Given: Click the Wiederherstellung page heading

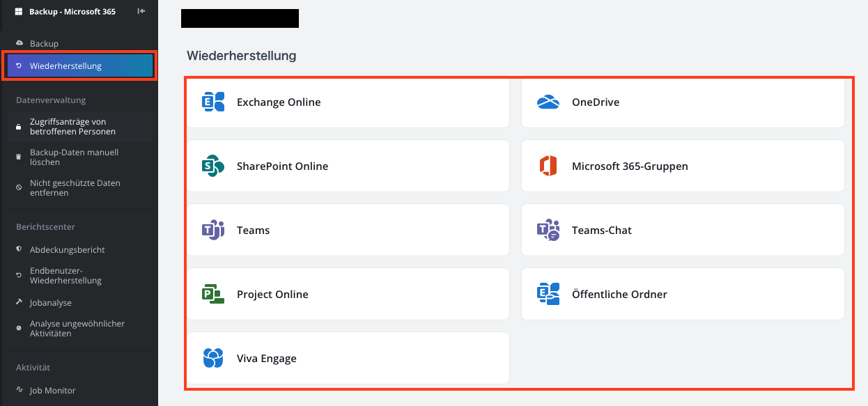Looking at the screenshot, I should [x=242, y=56].
